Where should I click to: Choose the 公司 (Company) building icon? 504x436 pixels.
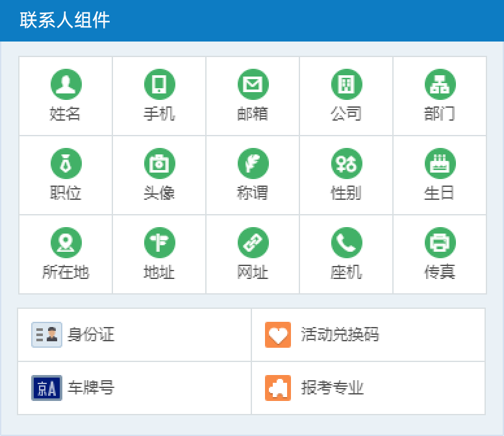tap(346, 84)
